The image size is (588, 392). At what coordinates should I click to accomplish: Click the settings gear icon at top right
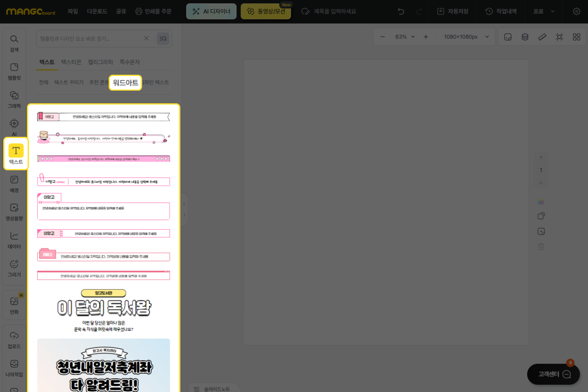pos(577,11)
